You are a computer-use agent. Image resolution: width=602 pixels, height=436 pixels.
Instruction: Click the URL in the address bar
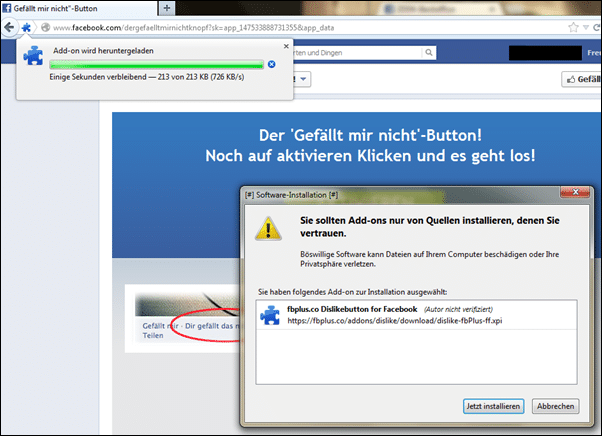(x=194, y=28)
